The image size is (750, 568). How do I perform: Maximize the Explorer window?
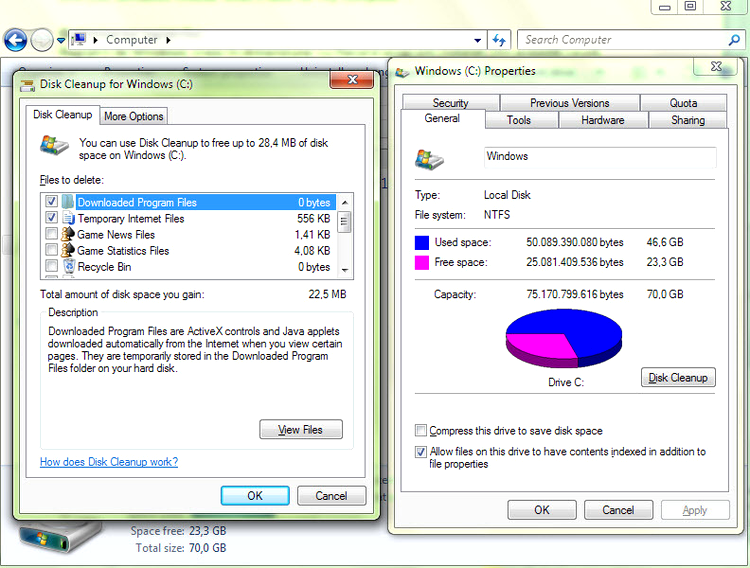[x=690, y=7]
